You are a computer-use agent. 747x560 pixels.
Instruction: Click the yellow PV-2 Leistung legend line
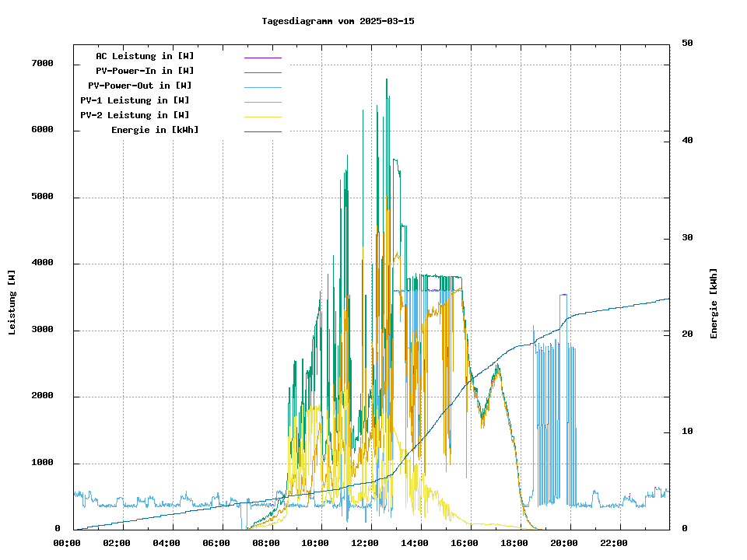(262, 116)
